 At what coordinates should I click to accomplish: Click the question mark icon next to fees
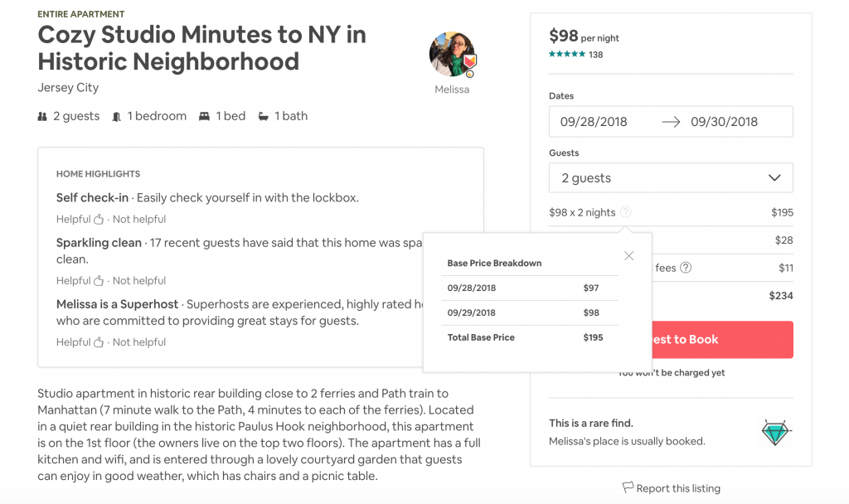[686, 268]
